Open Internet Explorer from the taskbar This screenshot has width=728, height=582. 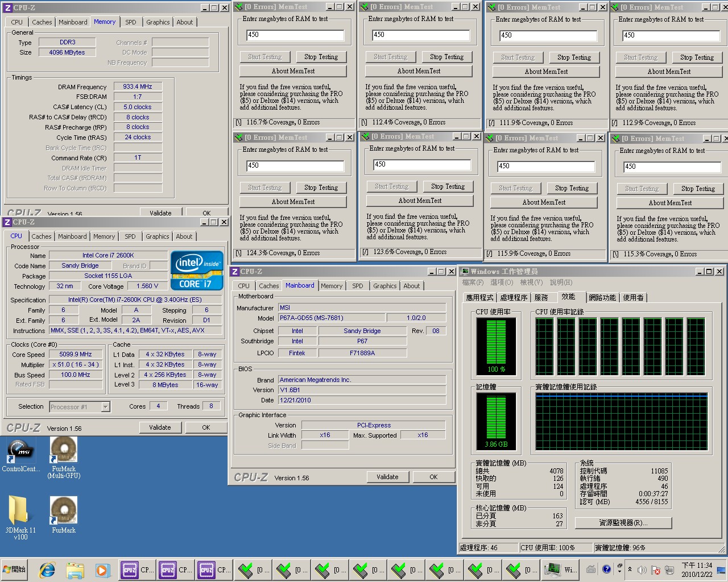tap(48, 569)
